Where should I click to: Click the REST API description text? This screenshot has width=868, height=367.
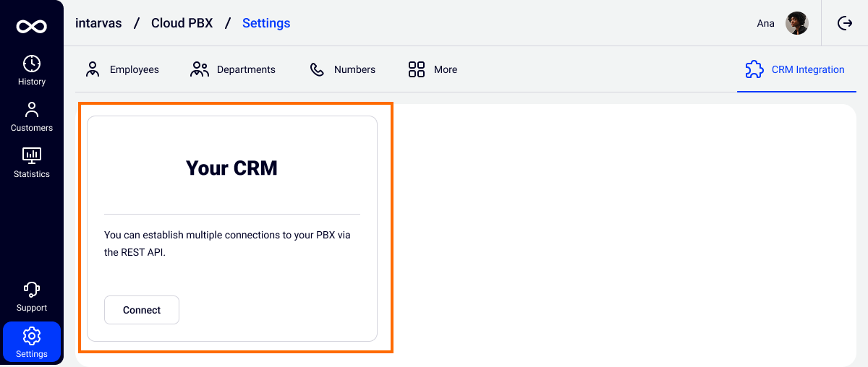227,244
